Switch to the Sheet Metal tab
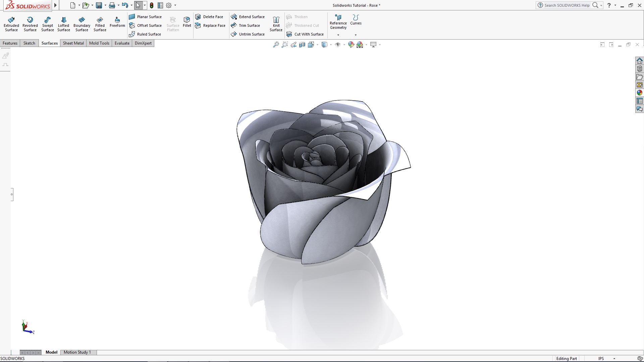The height and width of the screenshot is (362, 644). coord(73,43)
